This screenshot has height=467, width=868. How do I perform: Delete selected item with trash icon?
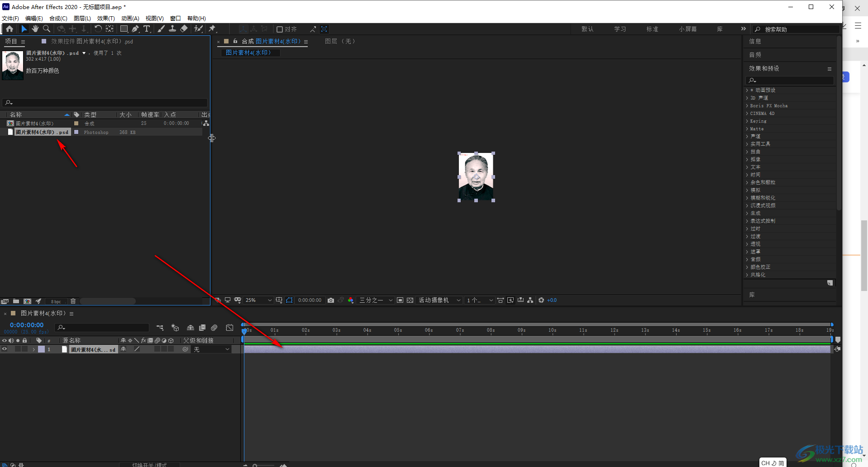(x=73, y=301)
